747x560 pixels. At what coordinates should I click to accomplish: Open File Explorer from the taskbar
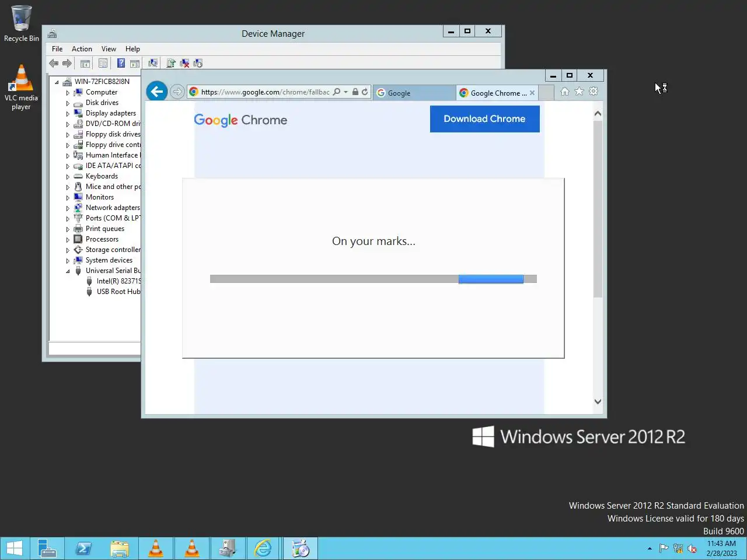point(120,548)
